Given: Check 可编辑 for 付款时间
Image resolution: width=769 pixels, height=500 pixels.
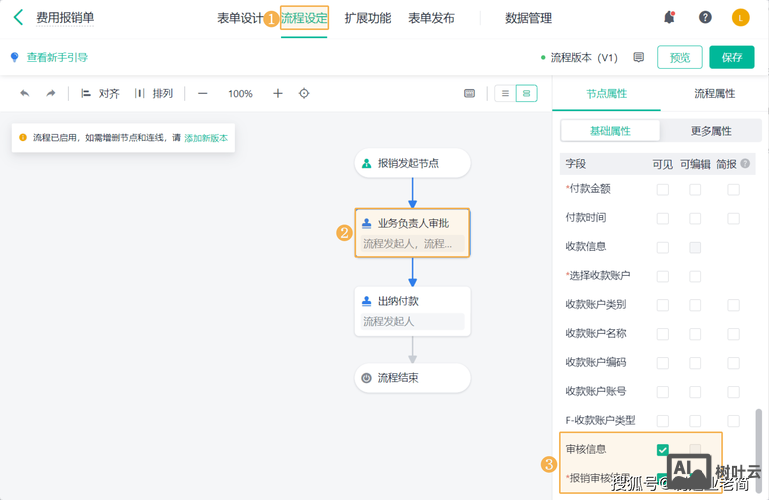Looking at the screenshot, I should (x=695, y=218).
